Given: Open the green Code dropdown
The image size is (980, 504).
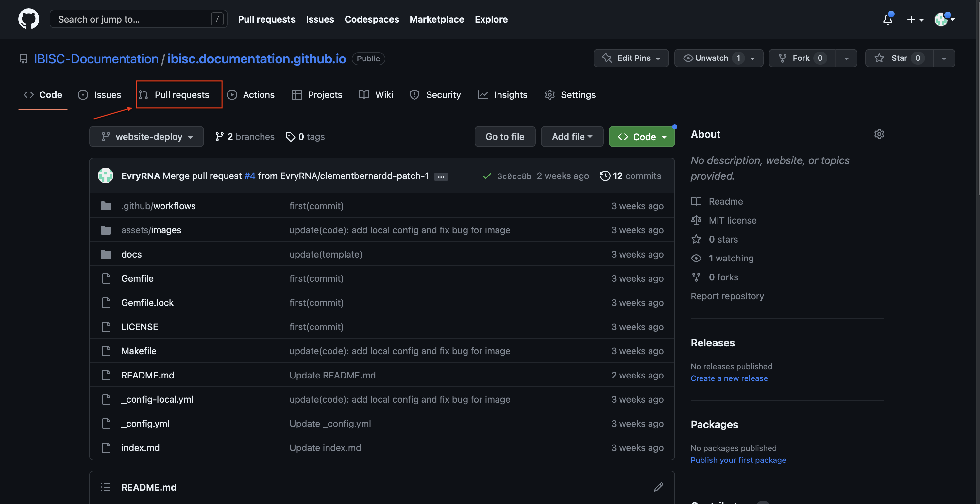Looking at the screenshot, I should coord(641,137).
